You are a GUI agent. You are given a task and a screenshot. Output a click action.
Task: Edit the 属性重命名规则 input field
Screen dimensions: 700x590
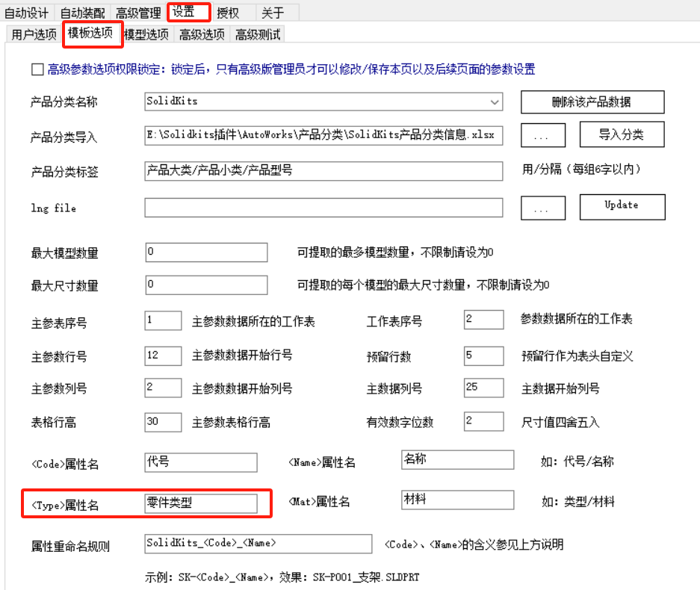click(x=259, y=544)
